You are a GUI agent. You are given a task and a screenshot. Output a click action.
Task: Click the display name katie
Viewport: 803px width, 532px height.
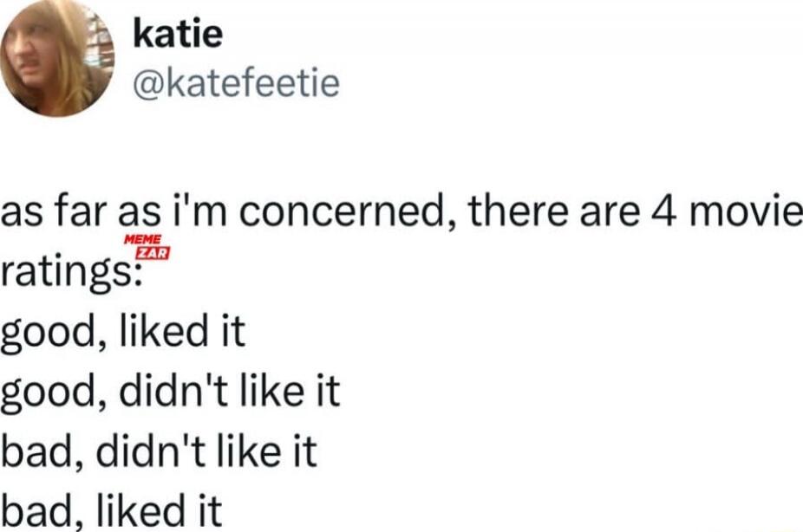coord(178,33)
